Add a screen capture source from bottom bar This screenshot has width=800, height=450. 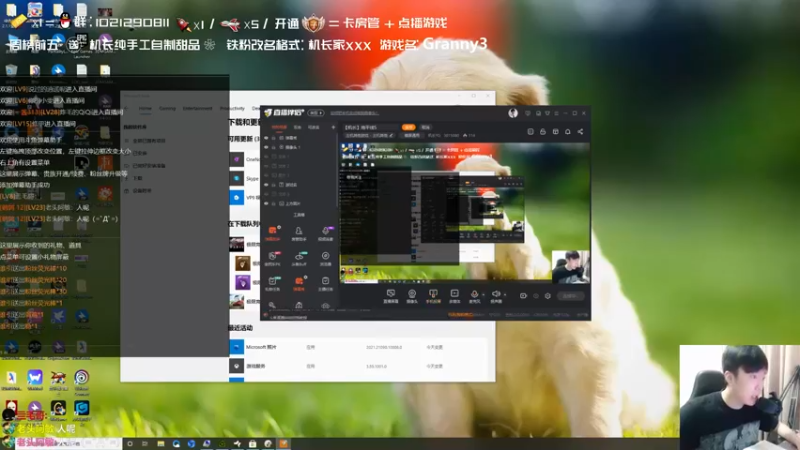pos(391,296)
